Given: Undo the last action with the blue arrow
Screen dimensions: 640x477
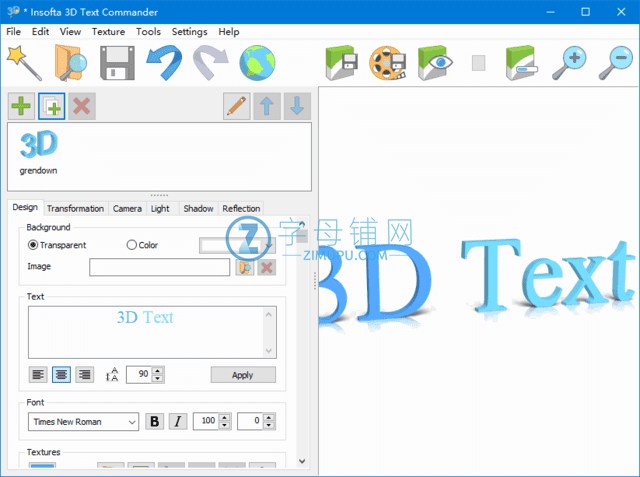Looking at the screenshot, I should click(x=163, y=62).
